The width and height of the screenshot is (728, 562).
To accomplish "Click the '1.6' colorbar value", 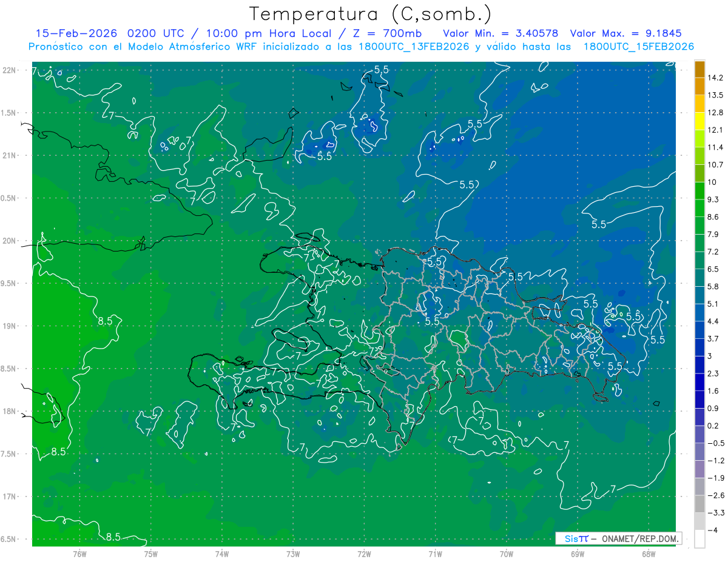I will tap(714, 391).
